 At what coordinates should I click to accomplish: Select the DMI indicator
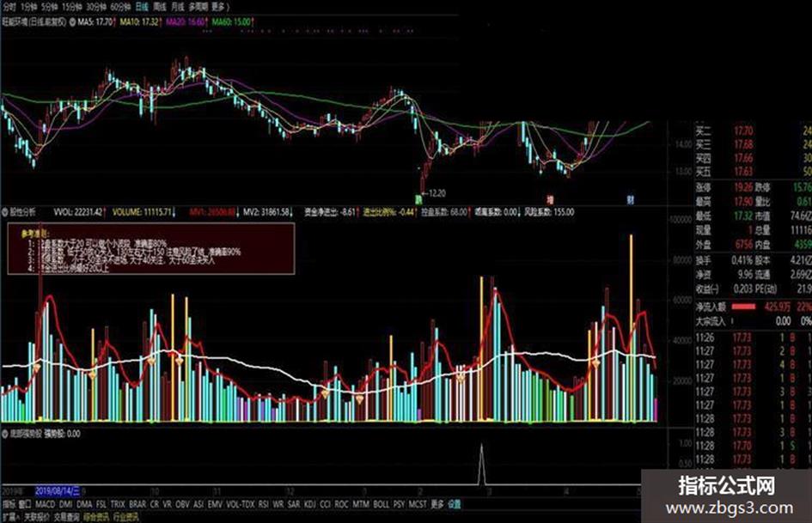(65, 503)
